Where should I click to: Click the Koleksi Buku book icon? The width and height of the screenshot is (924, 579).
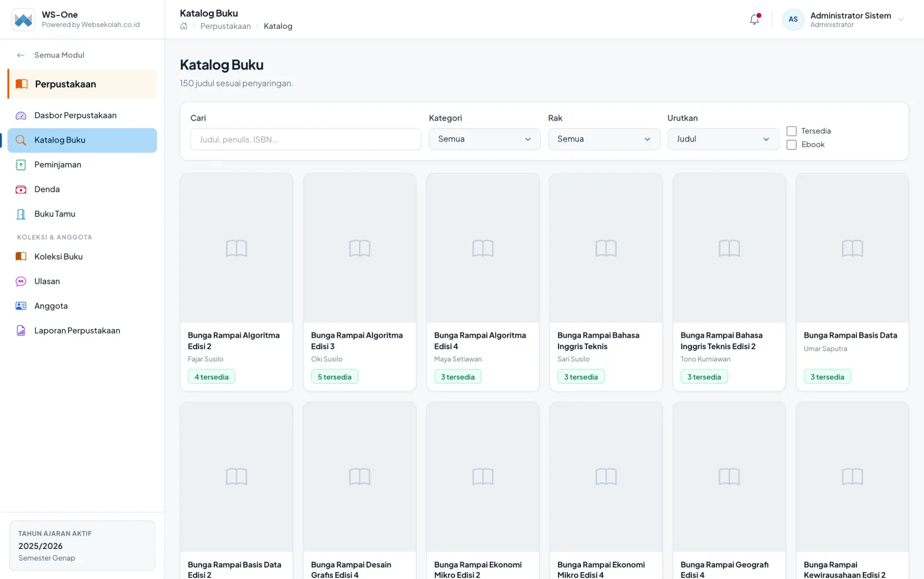(x=21, y=257)
